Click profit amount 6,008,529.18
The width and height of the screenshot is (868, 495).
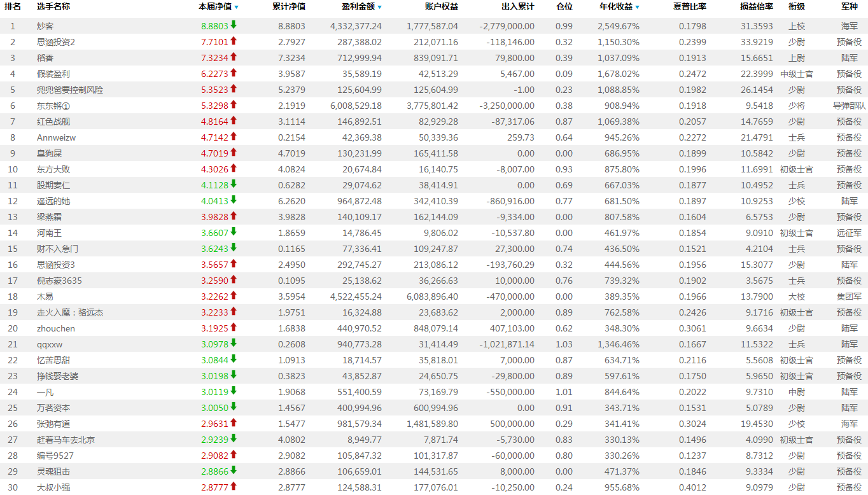[x=356, y=106]
